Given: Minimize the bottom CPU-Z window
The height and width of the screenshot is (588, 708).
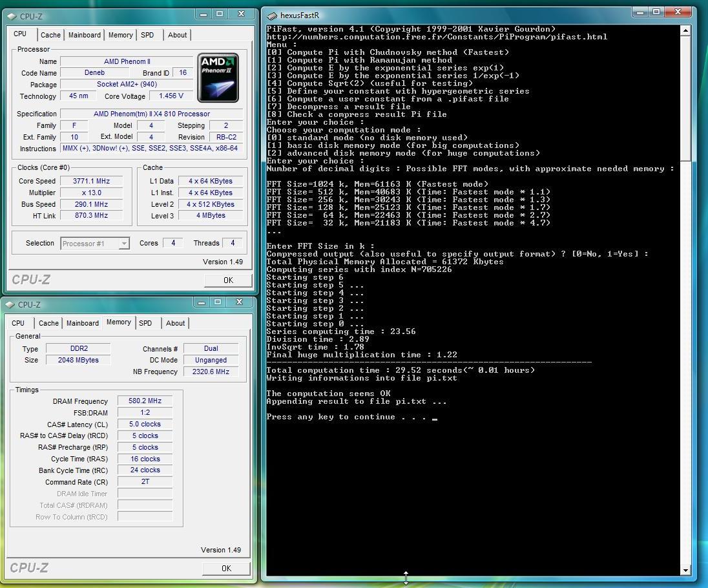Looking at the screenshot, I should pos(202,302).
